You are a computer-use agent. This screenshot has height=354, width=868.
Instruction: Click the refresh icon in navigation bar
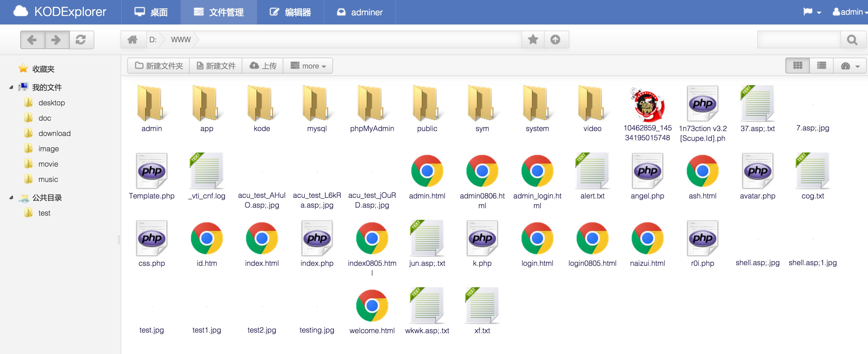click(x=81, y=40)
